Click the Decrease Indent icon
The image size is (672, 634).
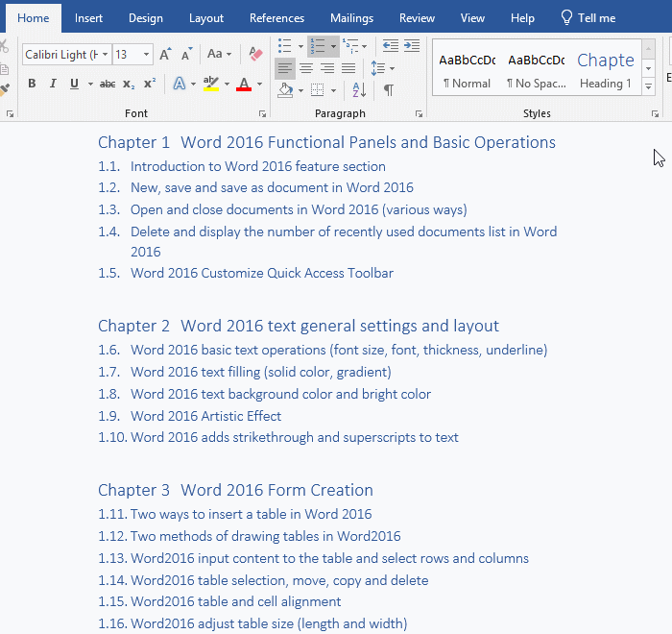tap(391, 45)
